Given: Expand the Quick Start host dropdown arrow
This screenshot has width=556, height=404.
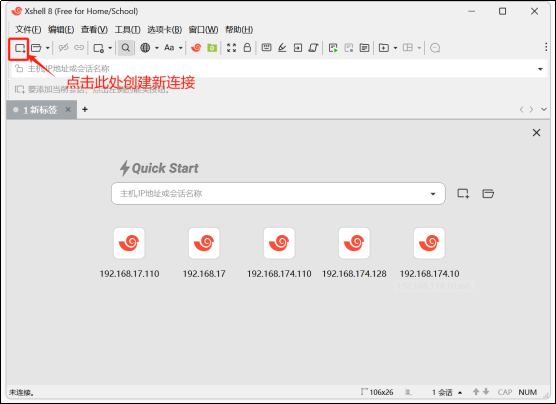Looking at the screenshot, I should (433, 194).
